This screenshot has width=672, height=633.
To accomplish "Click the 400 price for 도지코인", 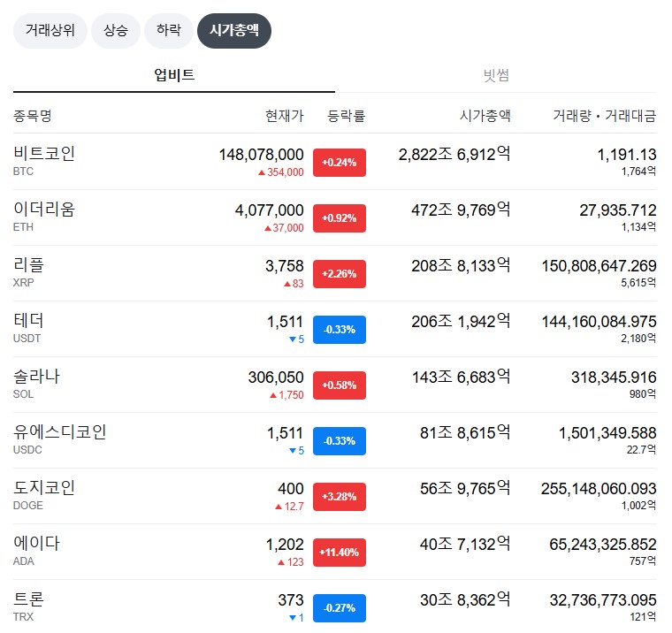I will pyautogui.click(x=291, y=489).
